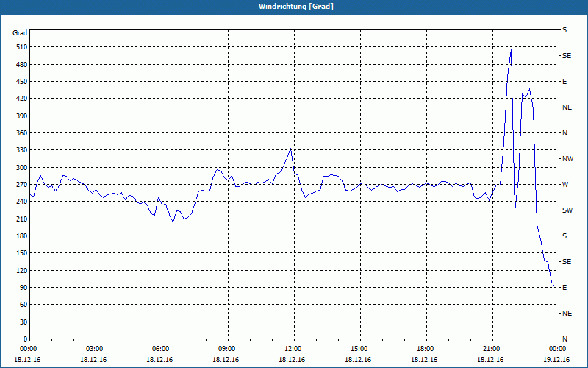This screenshot has width=588, height=368.
Task: Click the "Windrichtung [Grad]" chart title
Action: coord(296,7)
